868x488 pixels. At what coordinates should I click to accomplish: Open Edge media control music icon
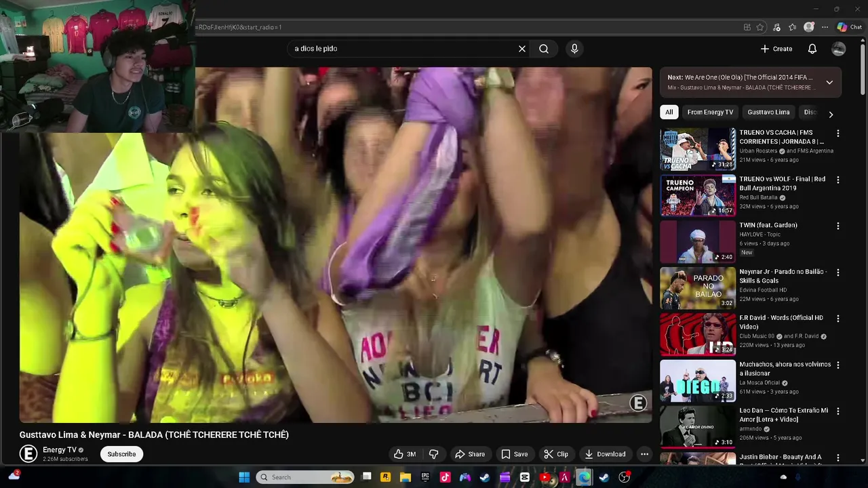(x=776, y=27)
